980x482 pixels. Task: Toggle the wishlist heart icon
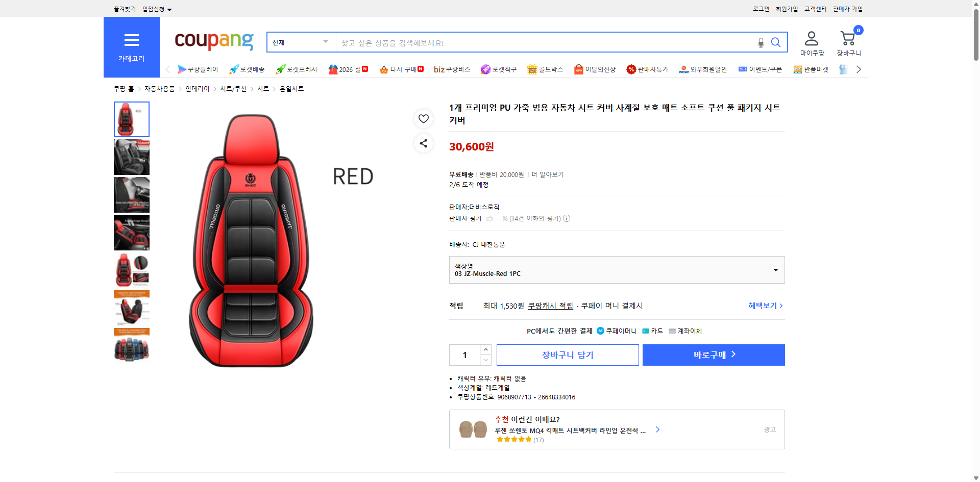423,118
